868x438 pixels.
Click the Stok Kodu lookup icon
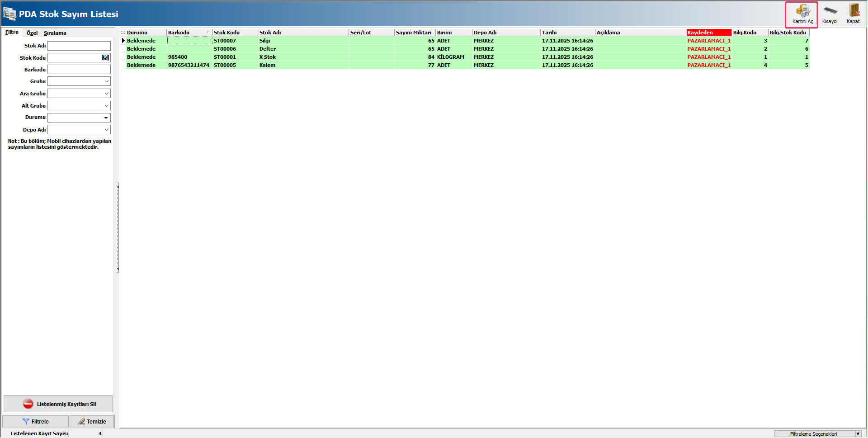click(105, 58)
